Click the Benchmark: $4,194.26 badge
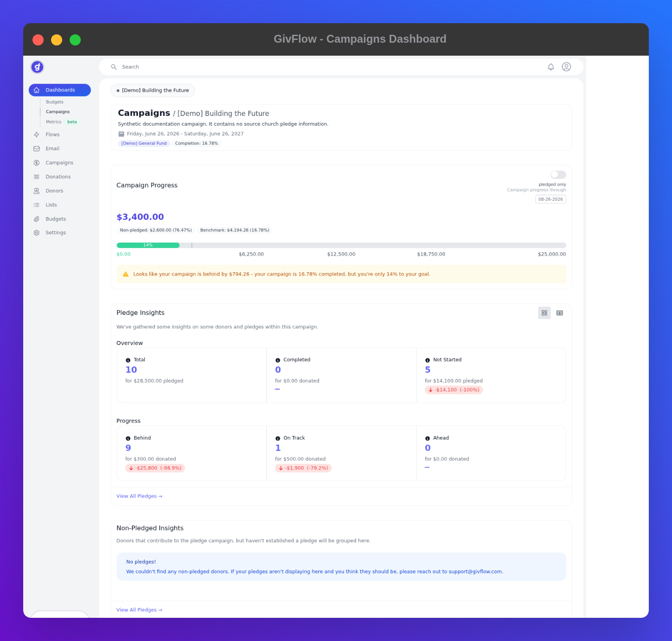This screenshot has width=672, height=641. point(234,230)
